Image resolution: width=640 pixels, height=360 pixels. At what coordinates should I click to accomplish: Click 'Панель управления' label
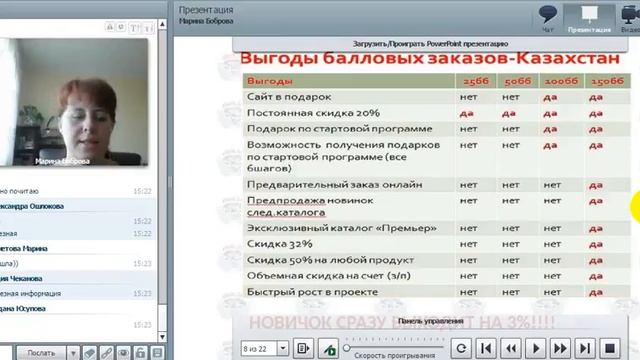[430, 321]
